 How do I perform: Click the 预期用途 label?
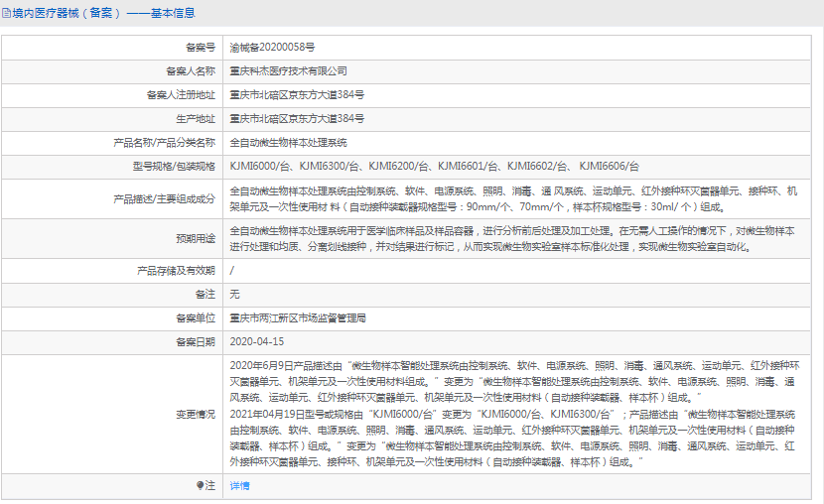[x=196, y=238]
